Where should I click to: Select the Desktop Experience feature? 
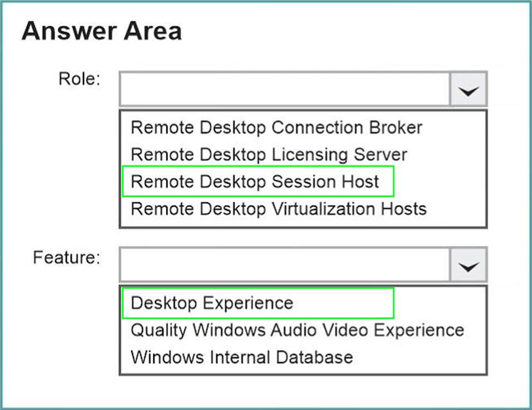pos(212,303)
